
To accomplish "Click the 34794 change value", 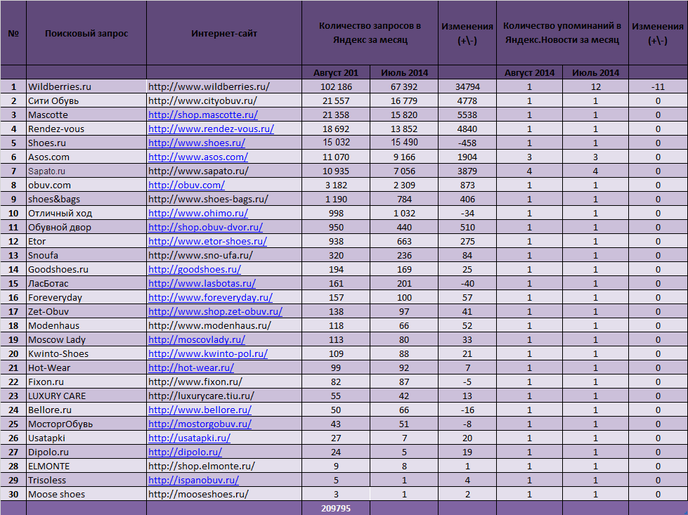I will click(467, 87).
